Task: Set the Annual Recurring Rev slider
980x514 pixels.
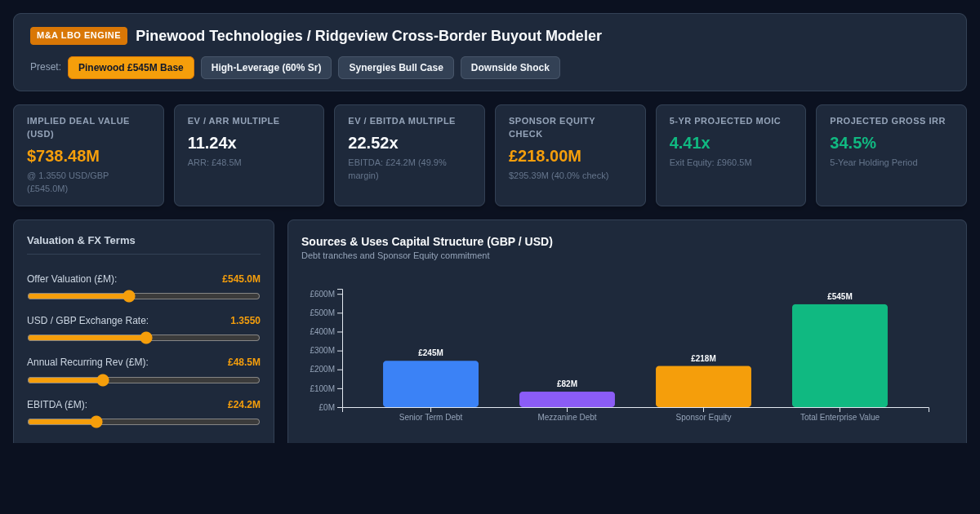Action: click(144, 380)
